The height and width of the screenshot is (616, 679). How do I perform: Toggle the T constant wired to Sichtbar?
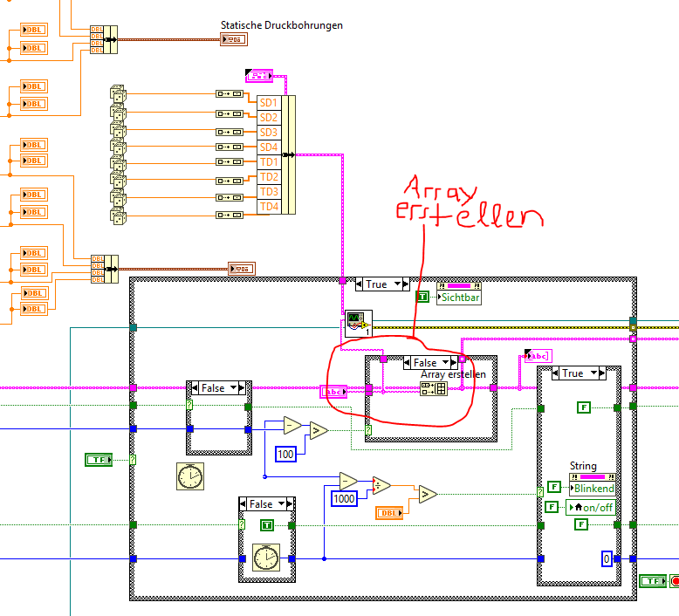(422, 297)
